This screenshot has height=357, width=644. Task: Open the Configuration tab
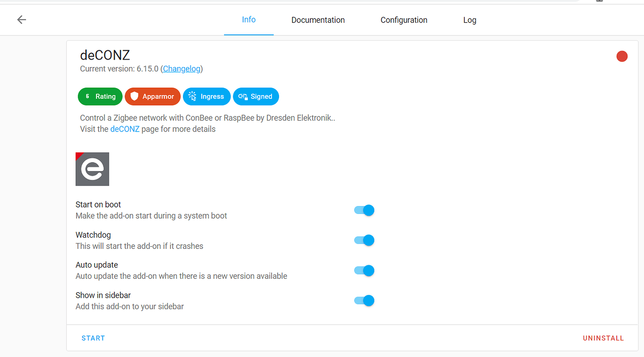(403, 20)
